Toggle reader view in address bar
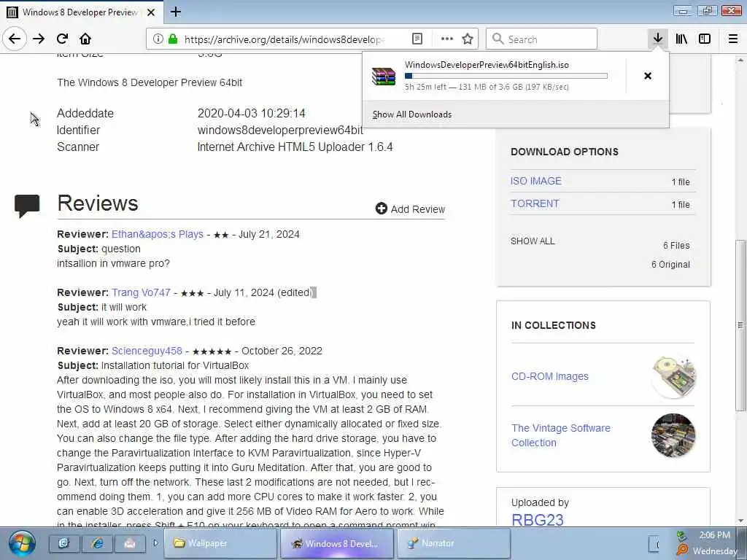This screenshot has width=747, height=560. [x=417, y=39]
